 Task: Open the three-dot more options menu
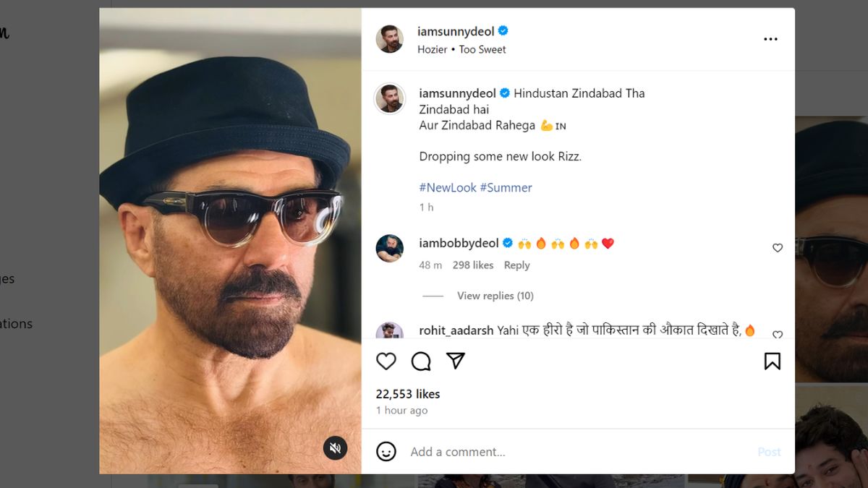[770, 39]
